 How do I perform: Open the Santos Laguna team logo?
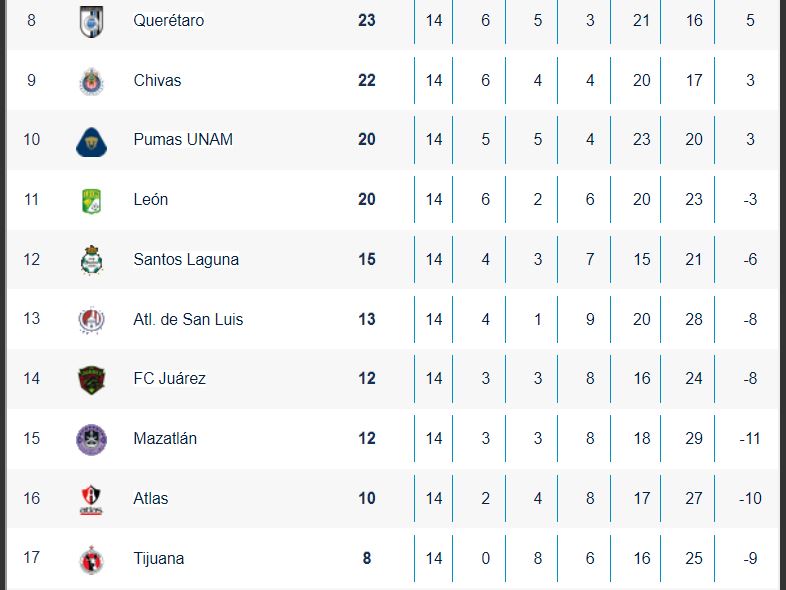click(91, 260)
